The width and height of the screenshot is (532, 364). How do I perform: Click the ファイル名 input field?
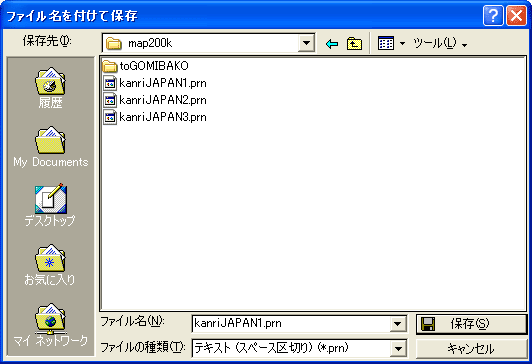pyautogui.click(x=291, y=324)
